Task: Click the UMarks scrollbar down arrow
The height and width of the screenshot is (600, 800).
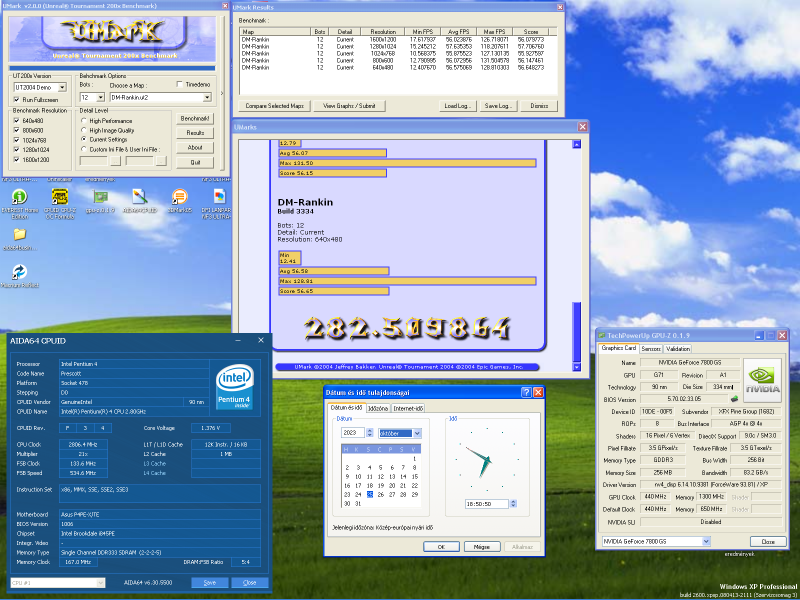Action: click(x=577, y=367)
